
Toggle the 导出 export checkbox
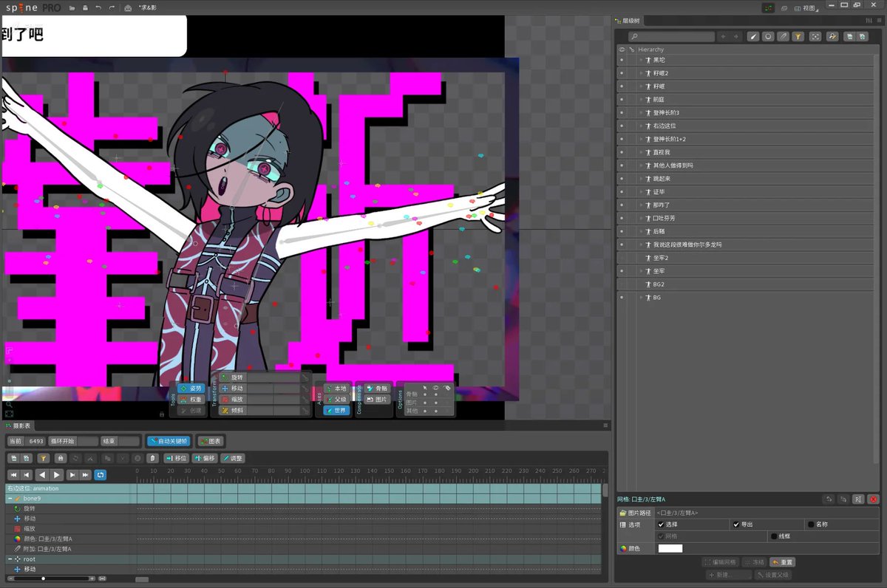pyautogui.click(x=735, y=524)
